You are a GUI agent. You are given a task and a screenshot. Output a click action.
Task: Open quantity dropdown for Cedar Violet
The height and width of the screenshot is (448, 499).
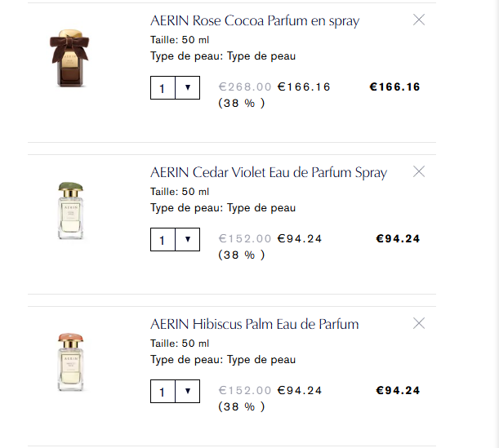188,239
